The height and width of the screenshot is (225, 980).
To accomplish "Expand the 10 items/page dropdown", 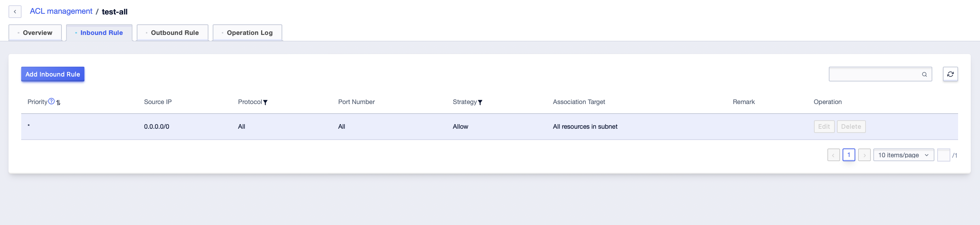I will click(903, 155).
